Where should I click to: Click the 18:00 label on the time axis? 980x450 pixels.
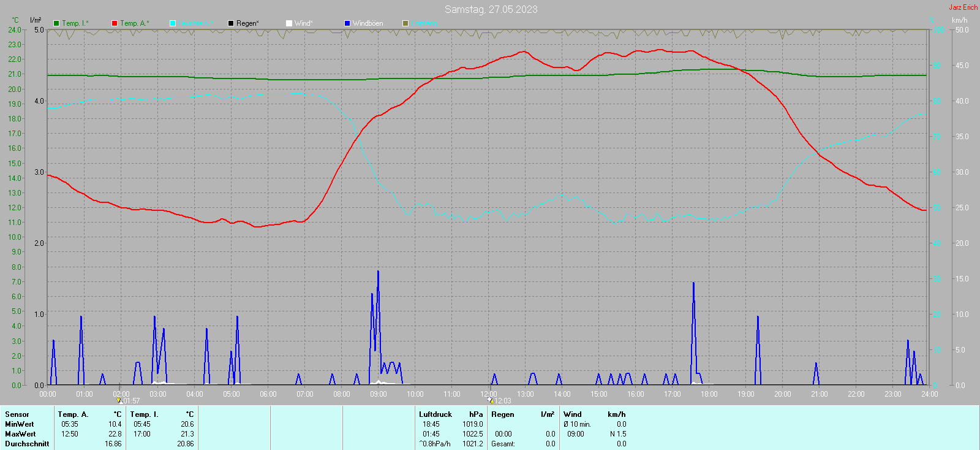(x=709, y=394)
